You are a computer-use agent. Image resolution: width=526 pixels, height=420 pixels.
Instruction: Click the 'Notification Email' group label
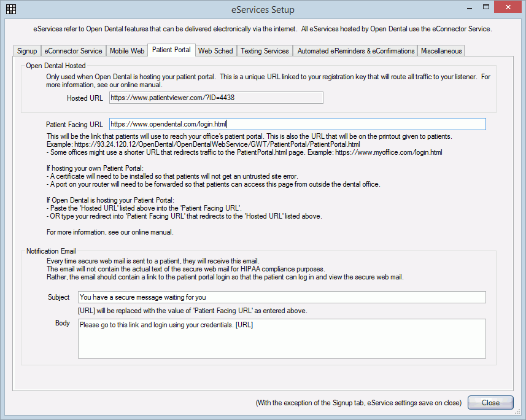coord(51,251)
